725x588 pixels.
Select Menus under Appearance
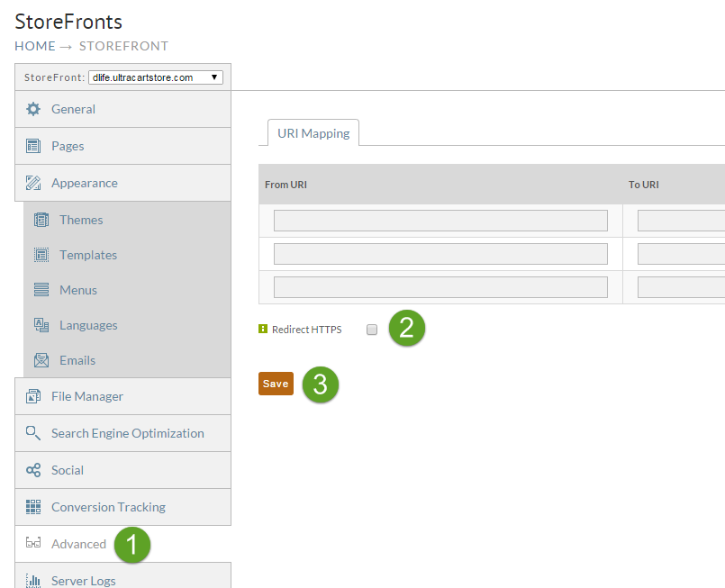[x=127, y=290]
